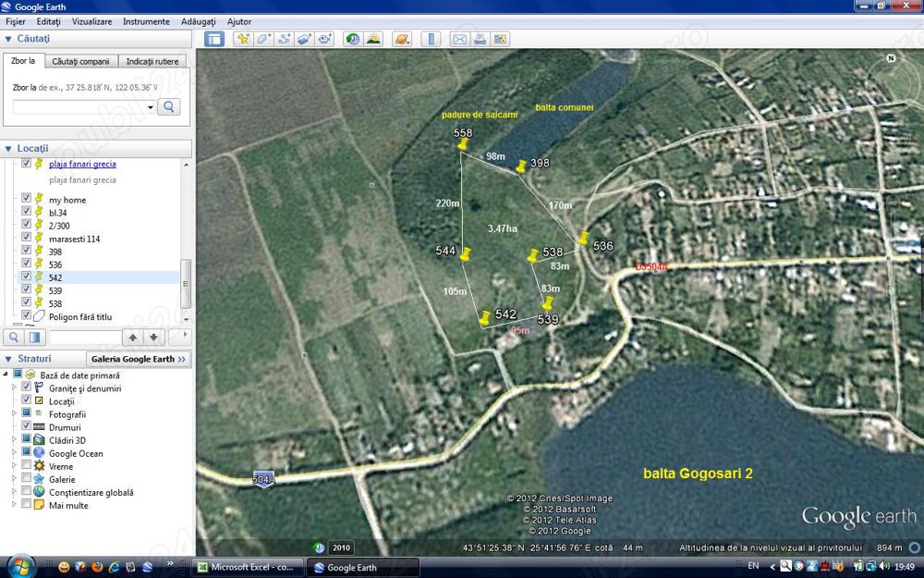Viewport: 924px width, 578px height.
Task: Open the Instrumente menu
Action: click(145, 21)
